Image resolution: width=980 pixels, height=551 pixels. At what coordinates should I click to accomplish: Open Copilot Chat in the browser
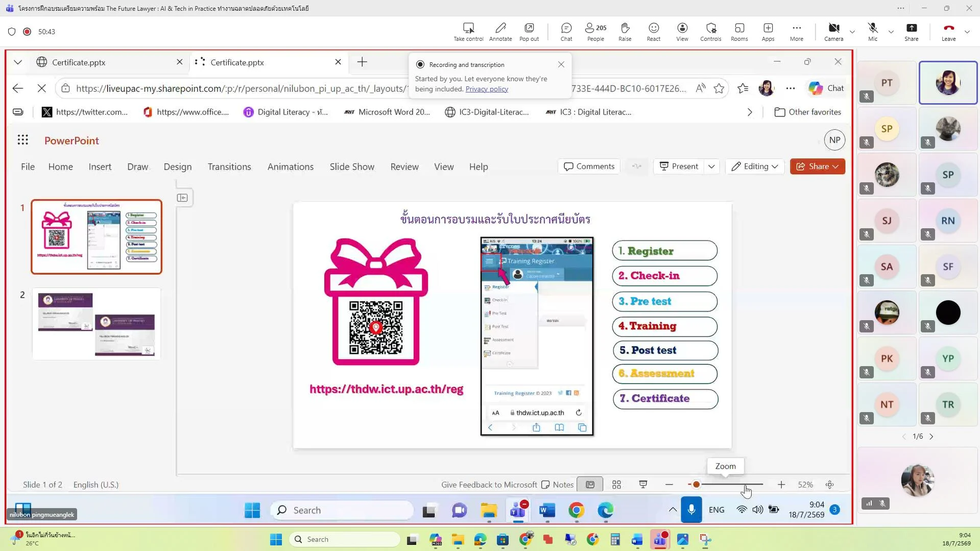(826, 88)
